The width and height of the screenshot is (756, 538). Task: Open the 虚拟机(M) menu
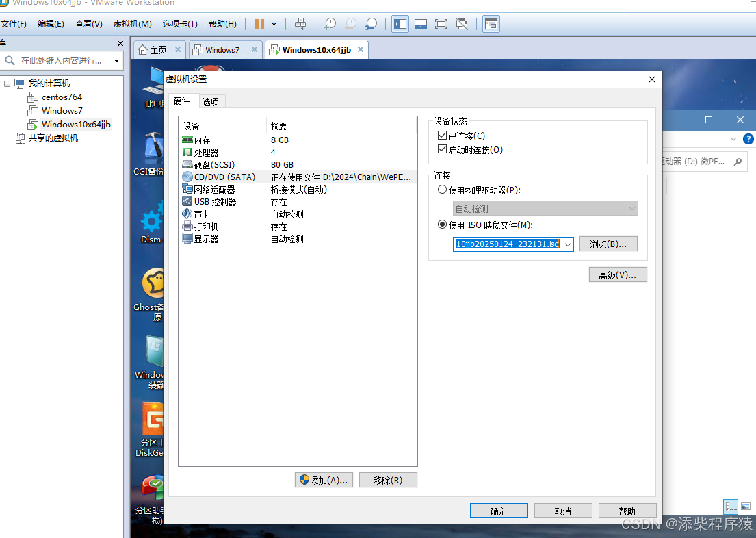pyautogui.click(x=133, y=24)
